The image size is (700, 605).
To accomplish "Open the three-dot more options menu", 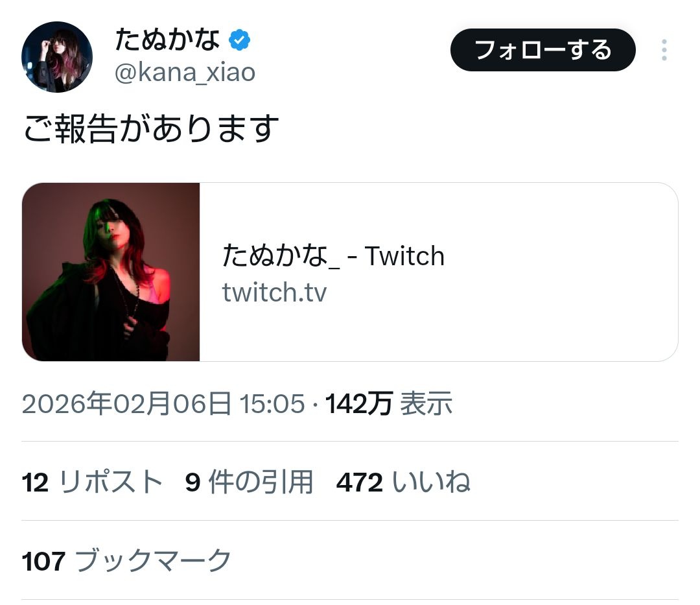I will [664, 49].
